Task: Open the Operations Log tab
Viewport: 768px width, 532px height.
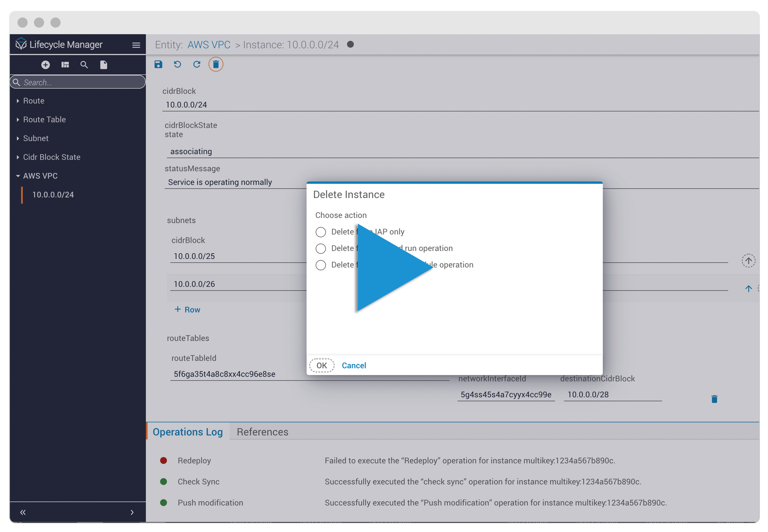Action: (x=187, y=432)
